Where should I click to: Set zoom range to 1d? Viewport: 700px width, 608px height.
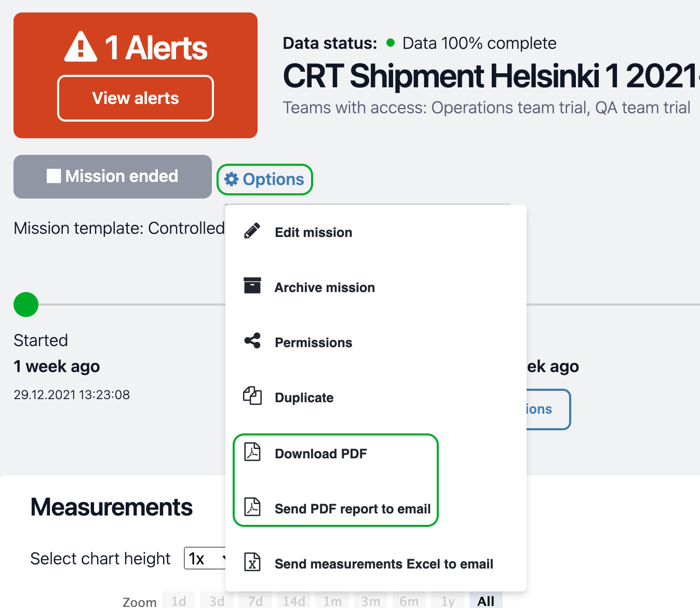tap(179, 601)
